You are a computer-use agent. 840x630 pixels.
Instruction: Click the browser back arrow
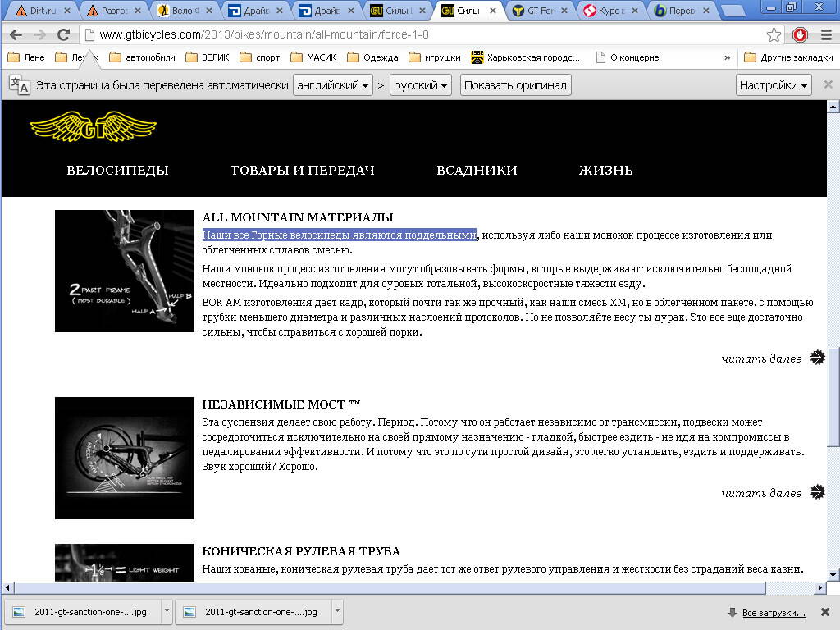click(x=16, y=35)
